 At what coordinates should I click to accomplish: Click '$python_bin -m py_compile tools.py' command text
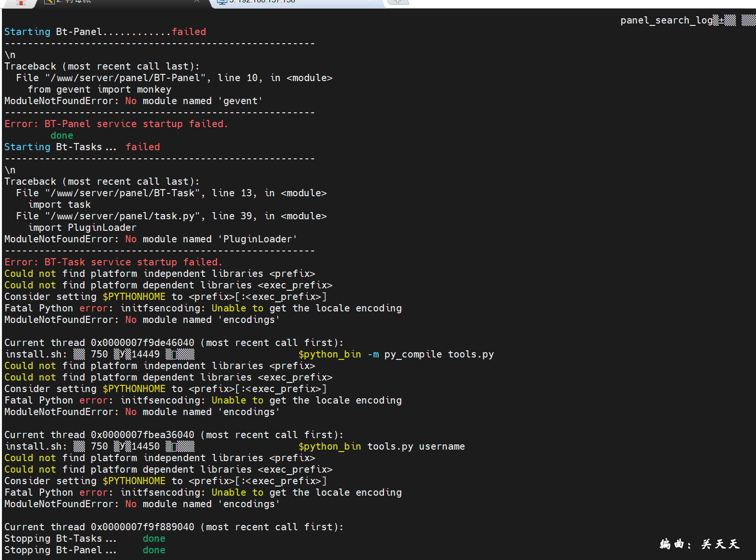pos(396,354)
